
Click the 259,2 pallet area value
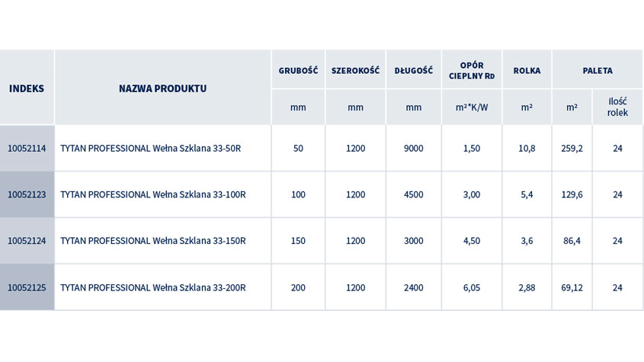(572, 149)
